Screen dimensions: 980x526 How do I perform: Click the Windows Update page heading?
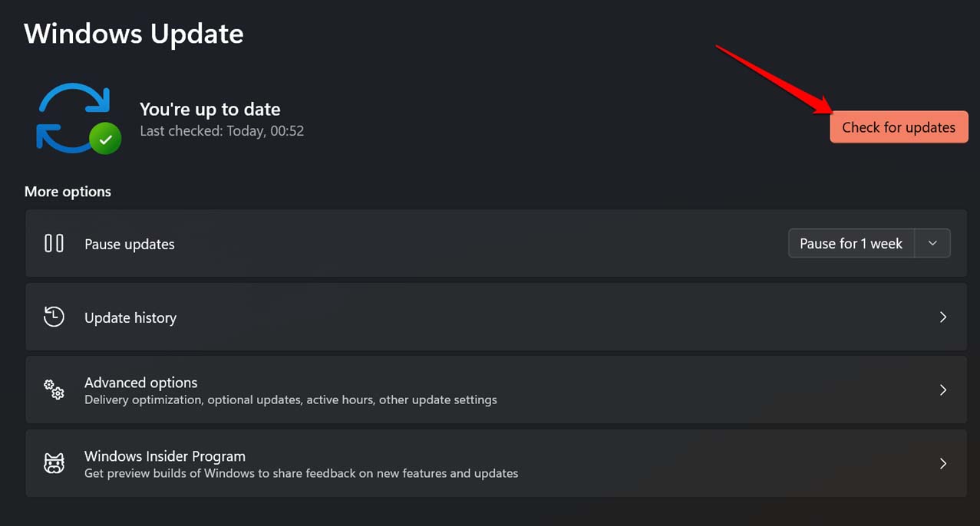(133, 34)
